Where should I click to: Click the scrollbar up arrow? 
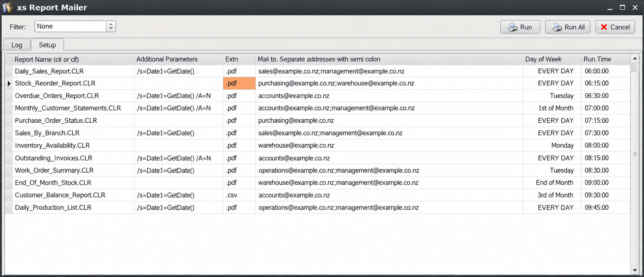point(635,59)
